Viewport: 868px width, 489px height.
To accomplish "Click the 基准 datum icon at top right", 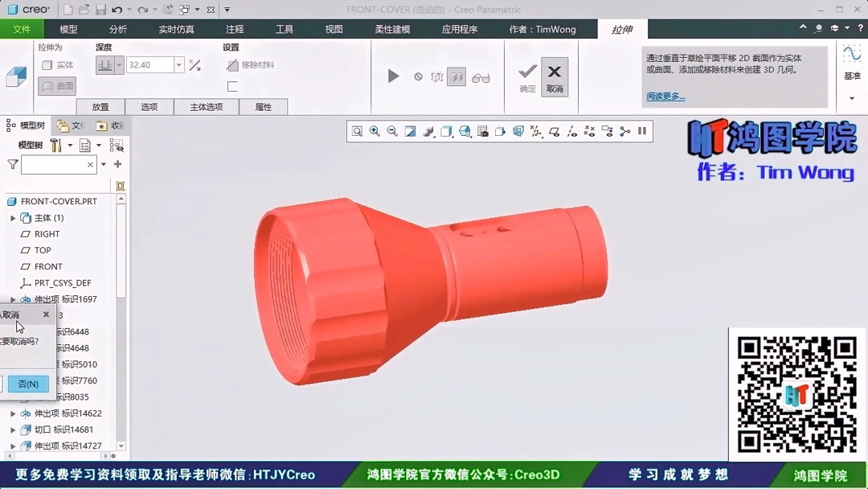I will tap(851, 72).
